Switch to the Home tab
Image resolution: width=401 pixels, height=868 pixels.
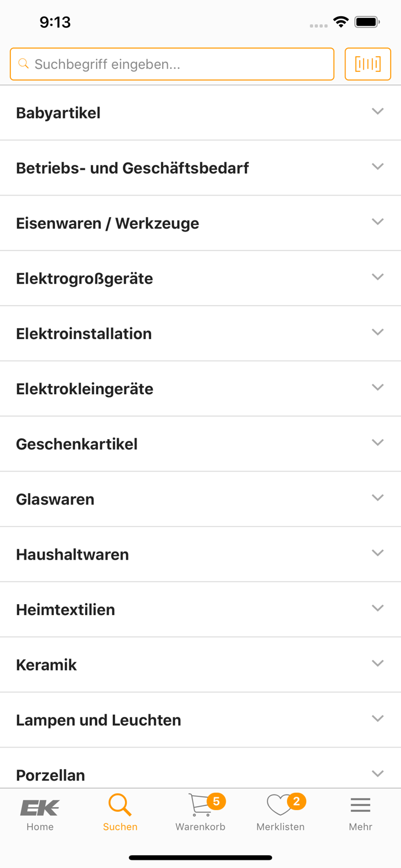[x=39, y=813]
